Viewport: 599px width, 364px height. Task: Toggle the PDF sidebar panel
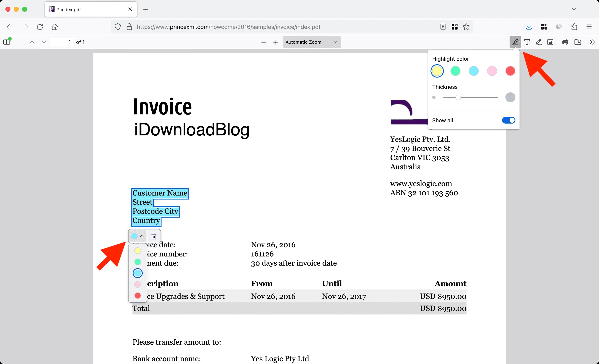click(x=7, y=42)
